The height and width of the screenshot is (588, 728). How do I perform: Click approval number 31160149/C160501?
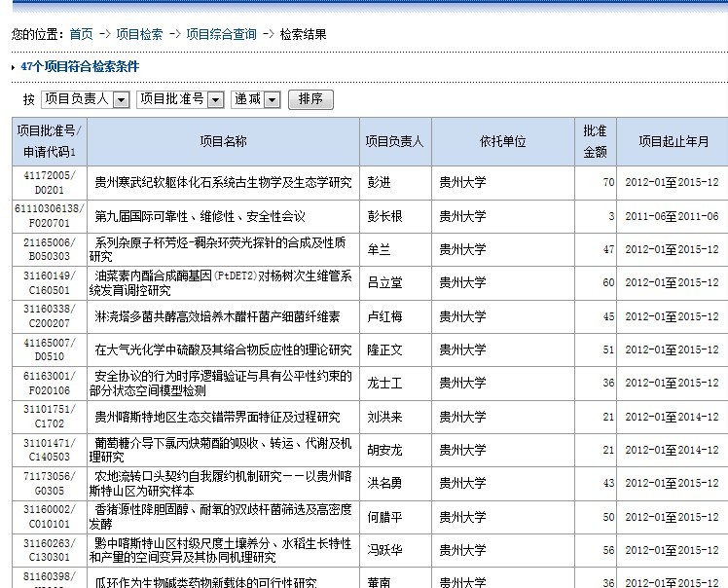(x=50, y=283)
